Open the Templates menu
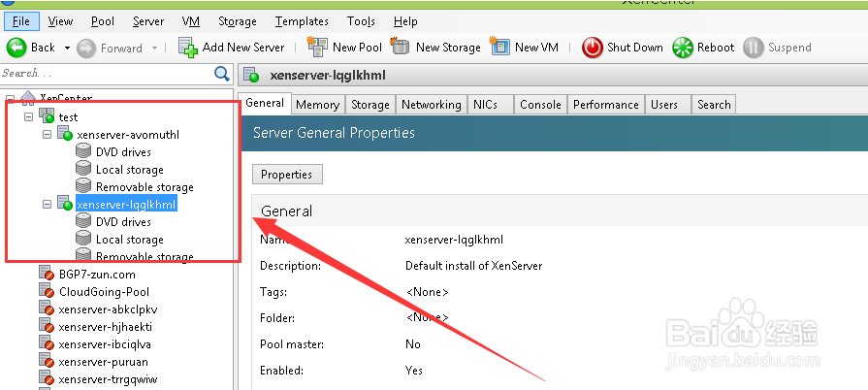 coord(302,21)
